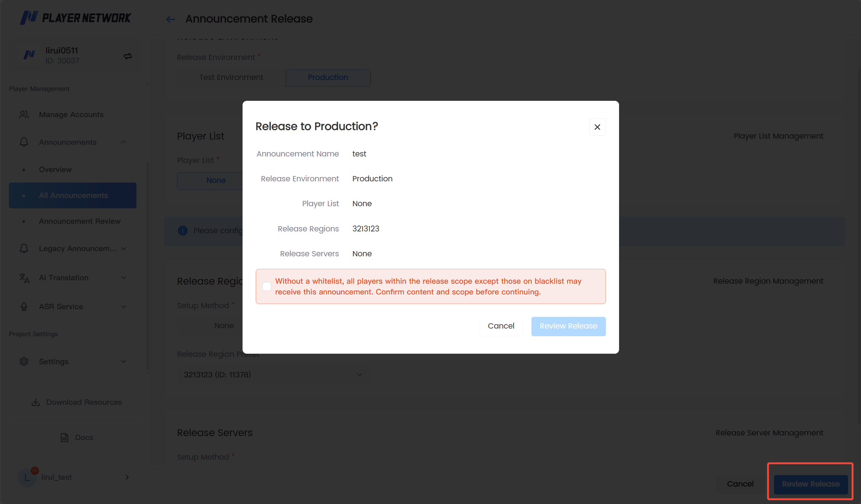Screen dimensions: 861x504
Task: Click the AI Translation language icon
Action: 24,278
